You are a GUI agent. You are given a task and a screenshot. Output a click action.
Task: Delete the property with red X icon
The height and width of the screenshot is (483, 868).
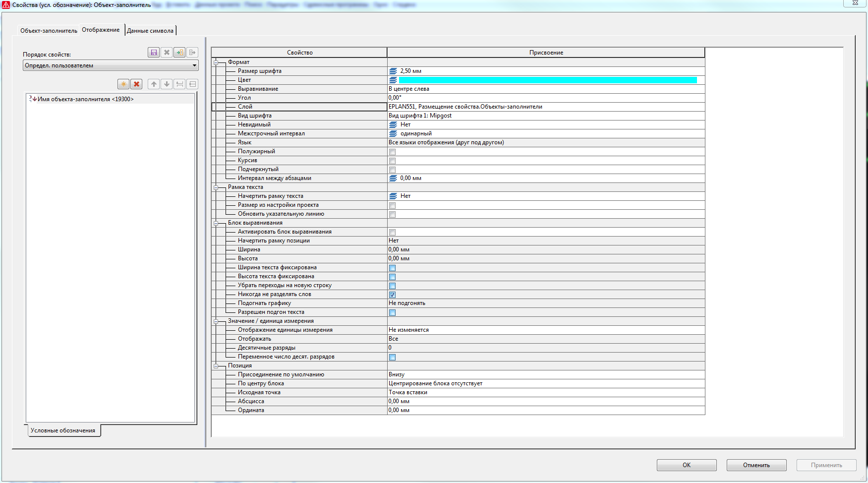point(136,84)
